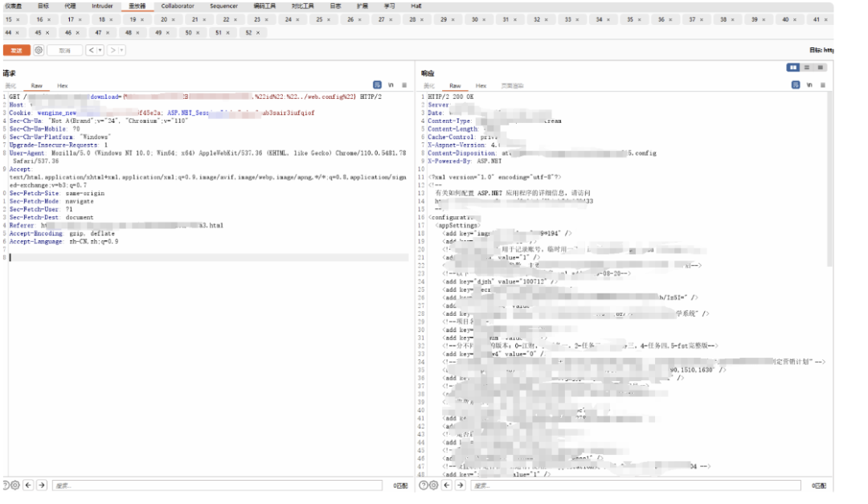Click the response panel vertical scrollbar
The width and height of the screenshot is (868, 504).
(x=829, y=179)
